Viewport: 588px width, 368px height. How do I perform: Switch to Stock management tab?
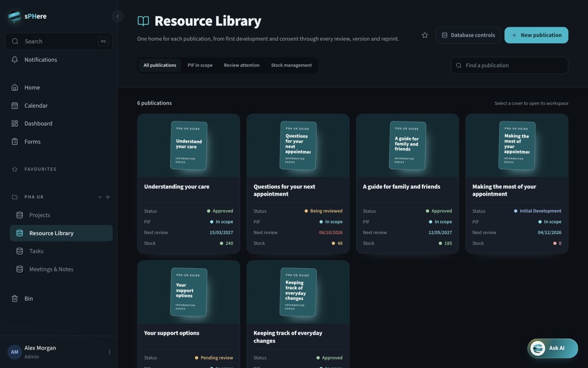pyautogui.click(x=291, y=65)
